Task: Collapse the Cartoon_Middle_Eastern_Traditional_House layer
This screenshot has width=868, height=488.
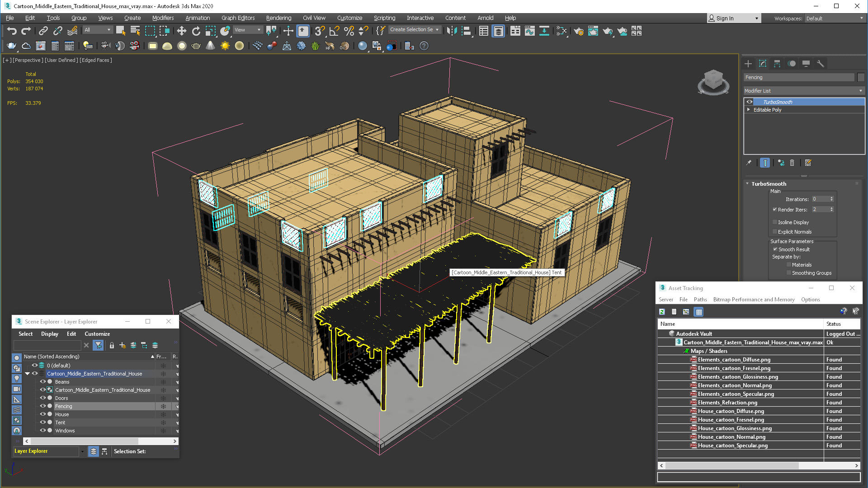Action: 28,374
